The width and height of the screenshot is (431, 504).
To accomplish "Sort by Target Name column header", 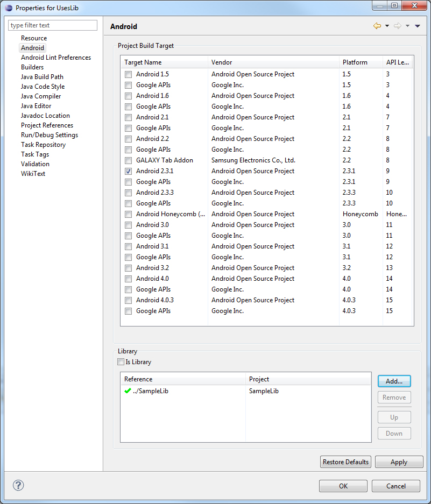I will click(164, 62).
